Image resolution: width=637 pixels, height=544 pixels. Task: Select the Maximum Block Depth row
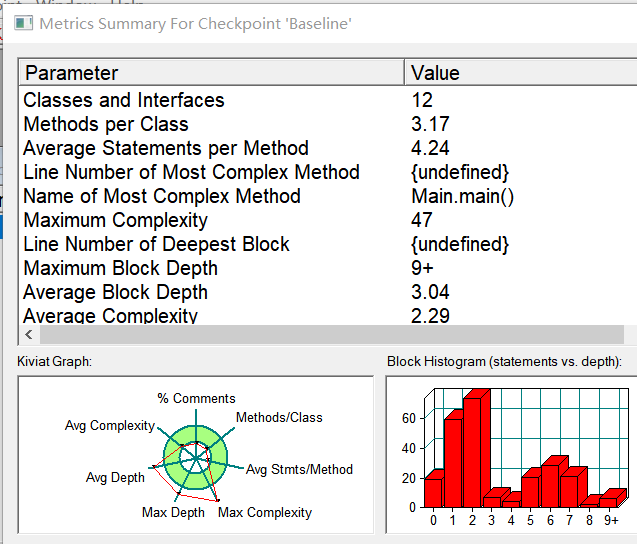pyautogui.click(x=328, y=268)
